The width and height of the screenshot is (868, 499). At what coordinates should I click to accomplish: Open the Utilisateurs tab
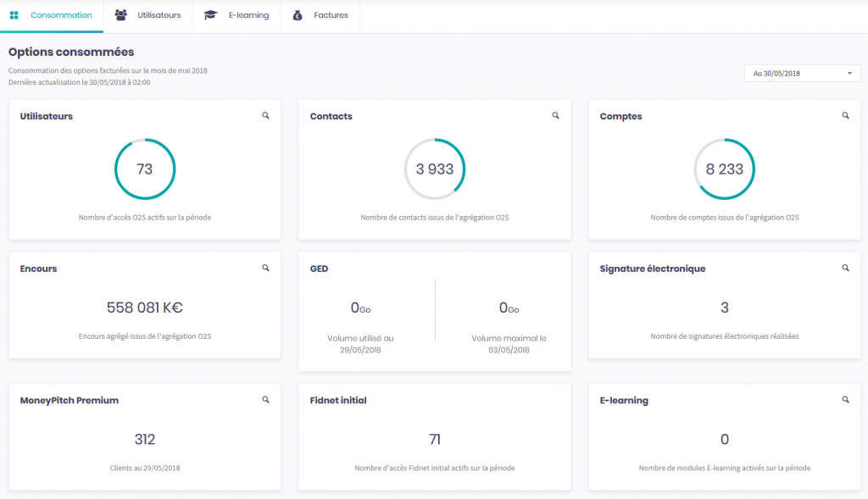click(x=148, y=15)
